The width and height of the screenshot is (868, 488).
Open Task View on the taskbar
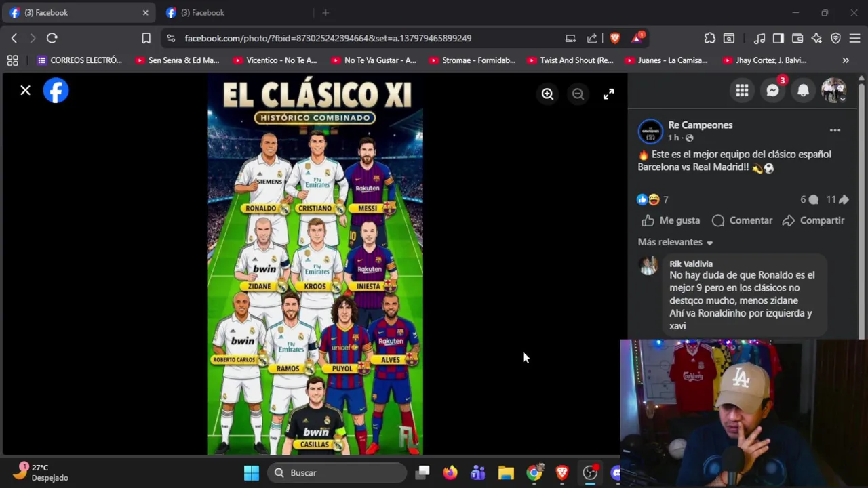(422, 472)
